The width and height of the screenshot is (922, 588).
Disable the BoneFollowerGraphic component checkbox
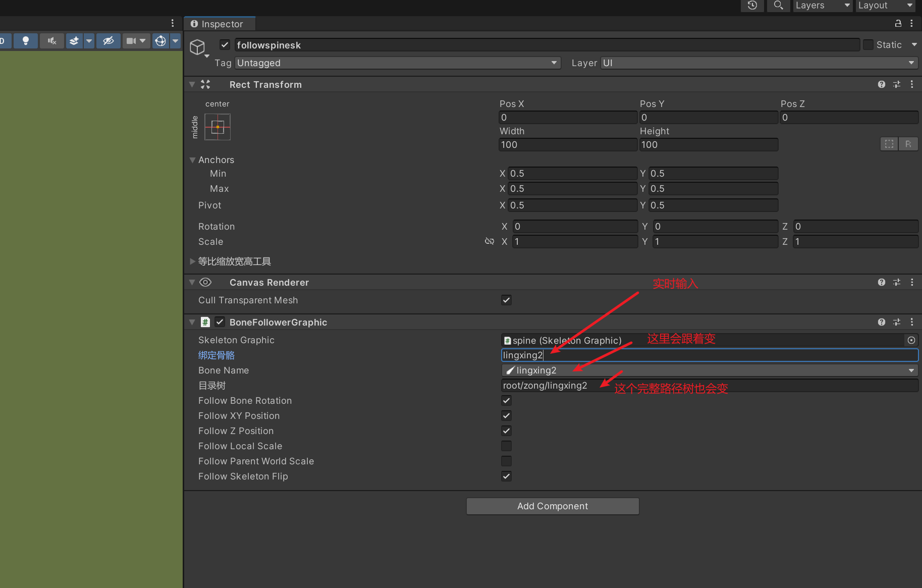(220, 322)
